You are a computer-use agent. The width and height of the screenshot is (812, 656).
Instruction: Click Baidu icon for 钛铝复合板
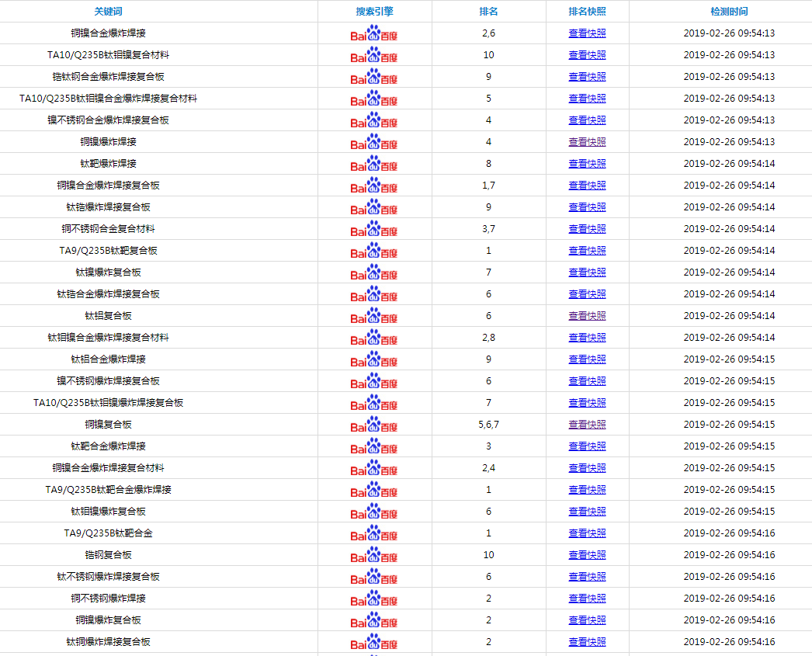point(373,317)
